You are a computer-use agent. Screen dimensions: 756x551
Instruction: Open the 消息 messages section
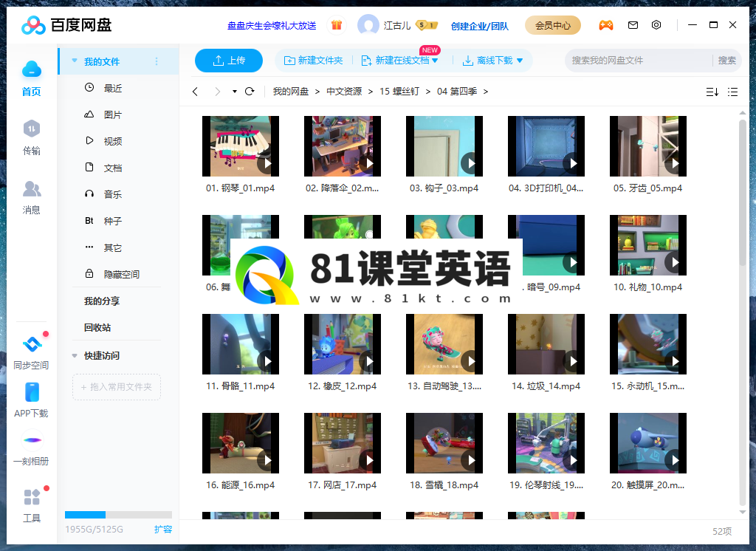point(31,197)
